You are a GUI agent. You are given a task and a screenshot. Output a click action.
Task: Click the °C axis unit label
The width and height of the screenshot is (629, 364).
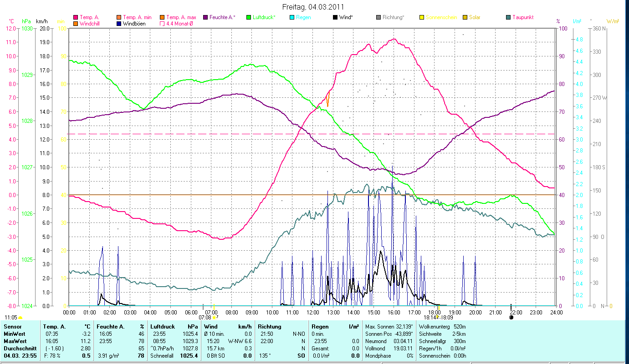[x=12, y=21]
